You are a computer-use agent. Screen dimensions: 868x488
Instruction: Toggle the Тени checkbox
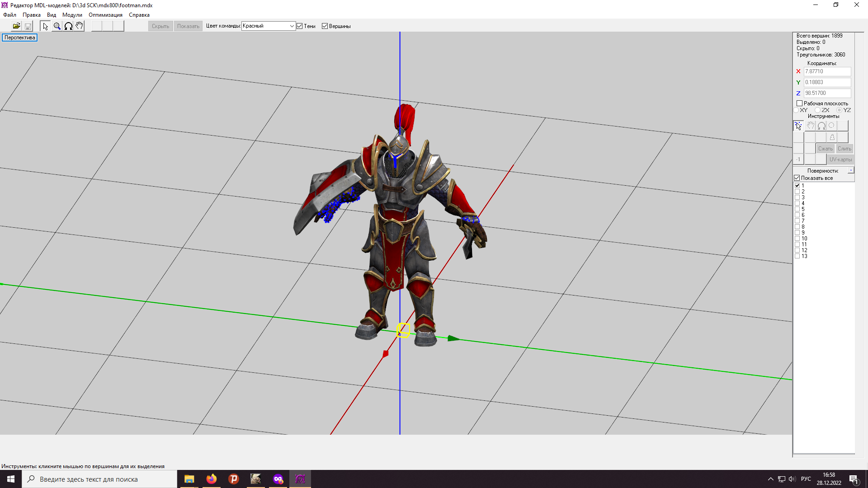tap(300, 26)
